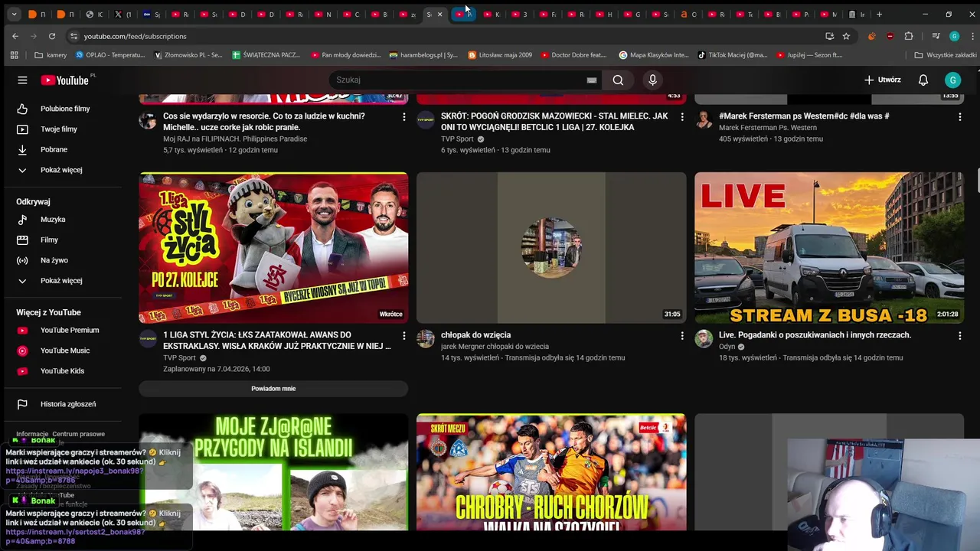Screen dimensions: 980x551
Task: Open red shield ad-blocker extension
Action: [890, 36]
